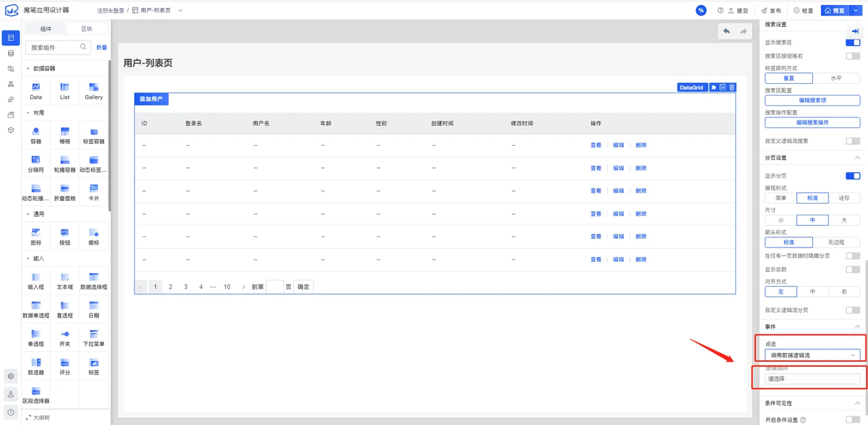Select the 开关 switch component

point(64,338)
